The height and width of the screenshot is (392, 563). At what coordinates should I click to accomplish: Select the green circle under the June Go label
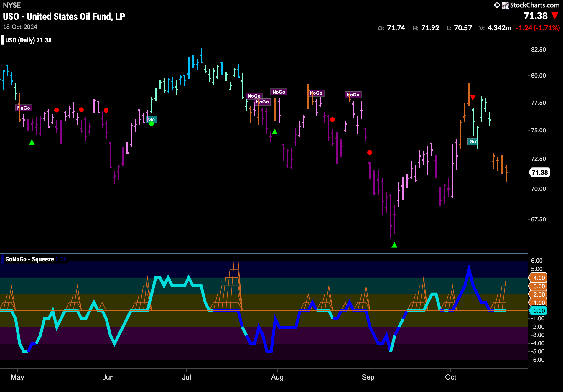pyautogui.click(x=152, y=124)
